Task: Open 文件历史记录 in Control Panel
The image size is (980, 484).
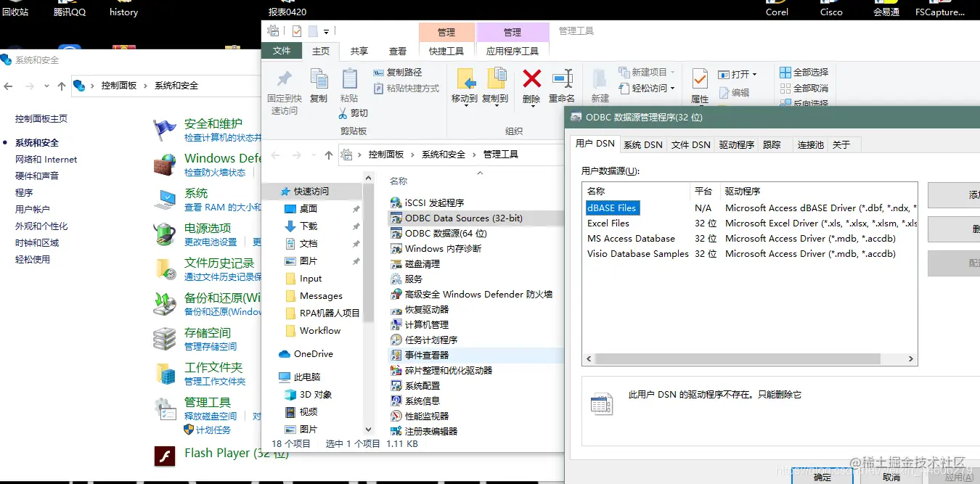Action: (x=219, y=263)
